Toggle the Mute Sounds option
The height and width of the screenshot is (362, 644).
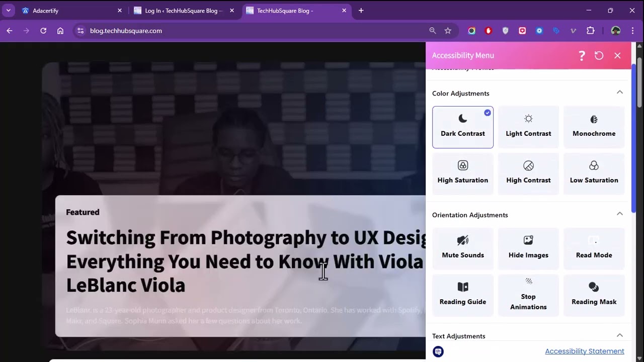point(463,249)
